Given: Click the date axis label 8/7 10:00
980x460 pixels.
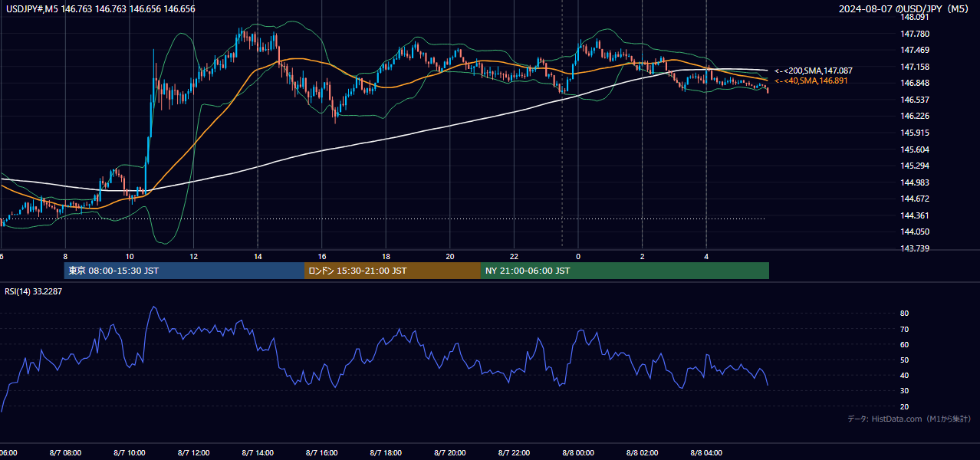Looking at the screenshot, I should 130,453.
